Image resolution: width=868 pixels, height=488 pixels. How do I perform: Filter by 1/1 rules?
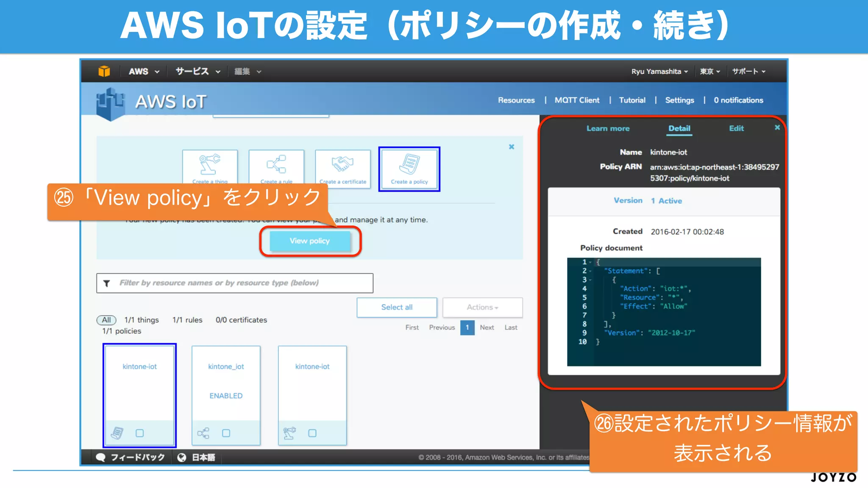[x=187, y=320]
